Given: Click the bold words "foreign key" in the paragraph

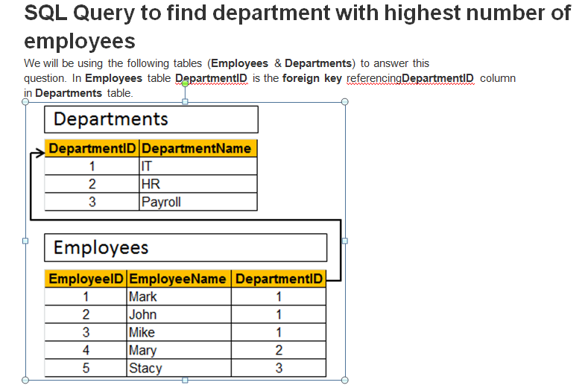Looking at the screenshot, I should [312, 78].
